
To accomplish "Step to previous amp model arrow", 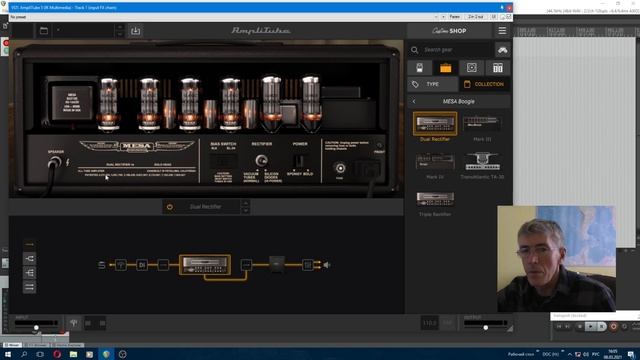I will 245,203.
